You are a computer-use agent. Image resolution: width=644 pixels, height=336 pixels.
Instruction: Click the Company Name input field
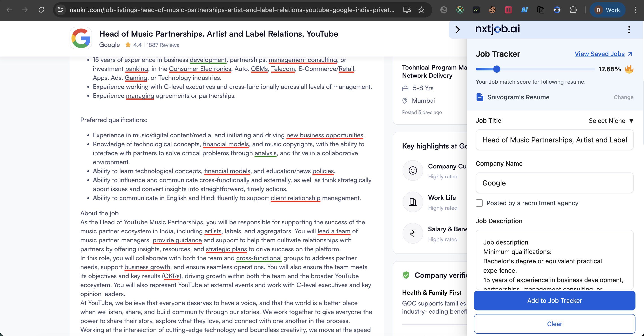pyautogui.click(x=554, y=183)
